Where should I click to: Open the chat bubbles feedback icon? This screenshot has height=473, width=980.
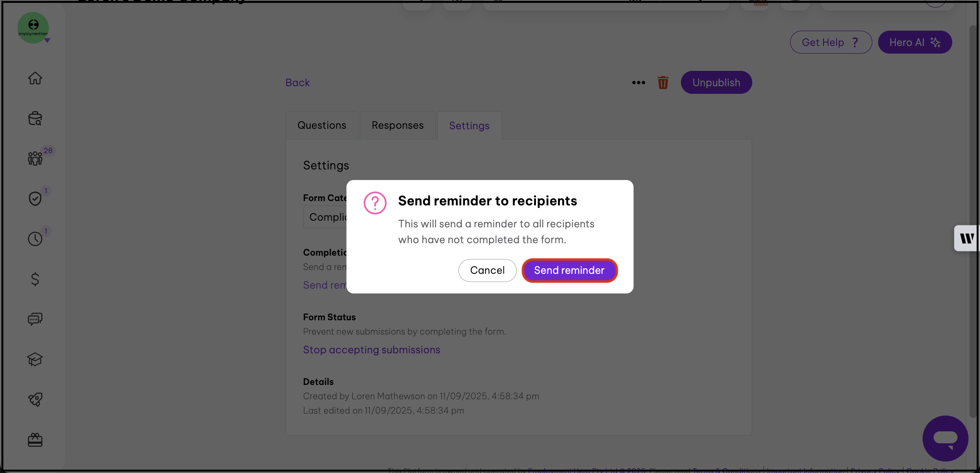click(35, 319)
